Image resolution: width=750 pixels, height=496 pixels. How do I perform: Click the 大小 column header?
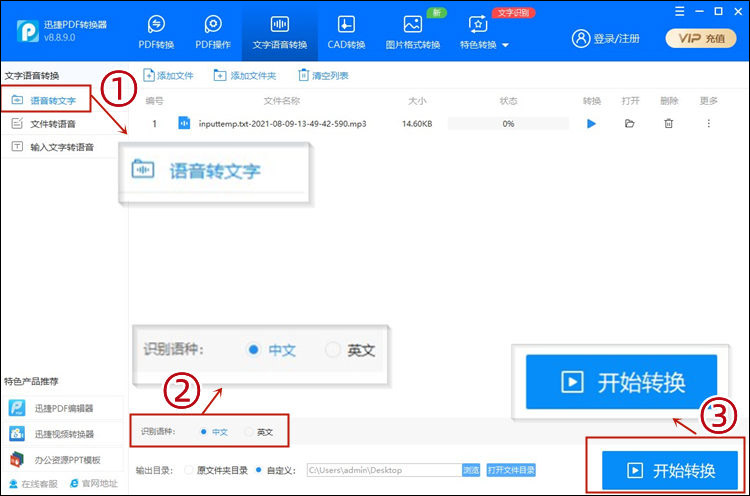[x=417, y=100]
